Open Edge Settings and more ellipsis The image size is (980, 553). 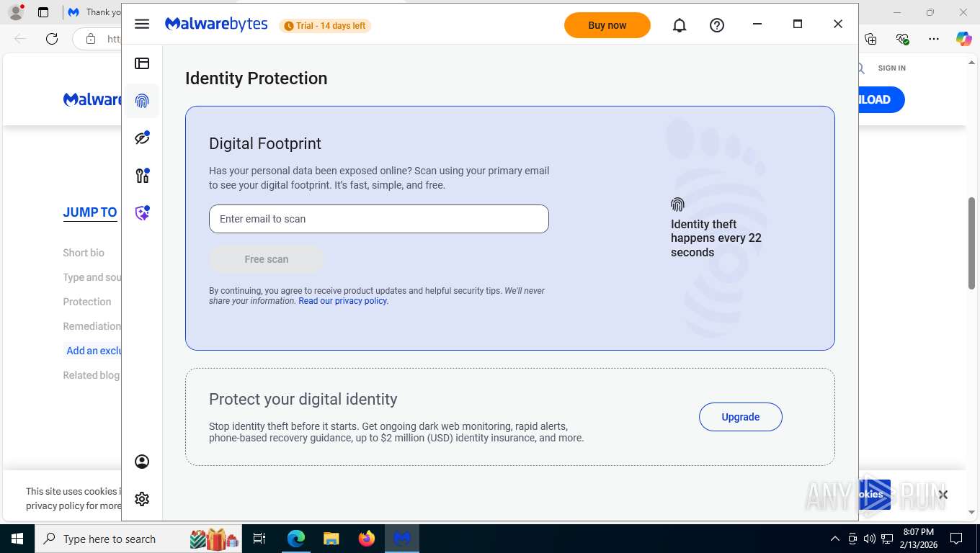pos(934,39)
